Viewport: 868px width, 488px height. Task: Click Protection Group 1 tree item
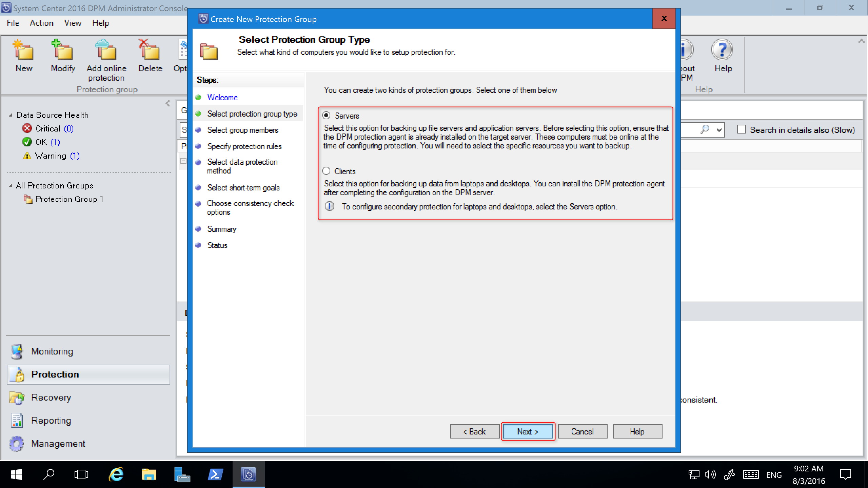[70, 199]
